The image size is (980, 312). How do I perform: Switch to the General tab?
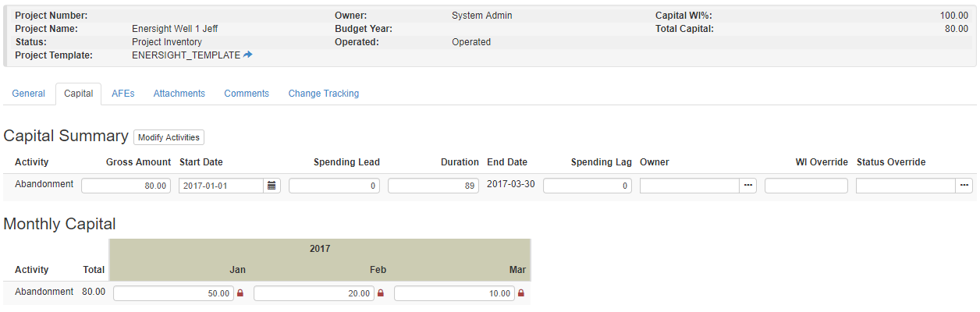[x=29, y=94]
